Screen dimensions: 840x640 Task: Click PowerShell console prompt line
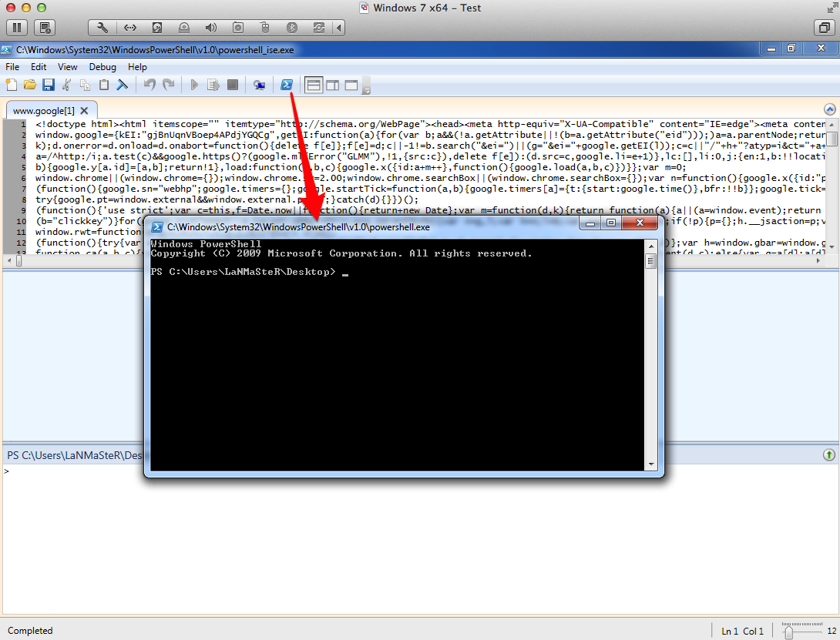coord(250,272)
